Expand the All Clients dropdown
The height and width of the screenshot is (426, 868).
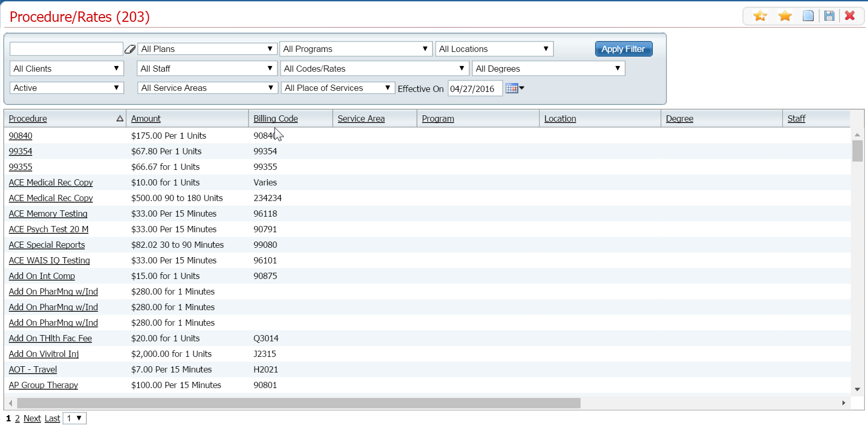tap(67, 69)
